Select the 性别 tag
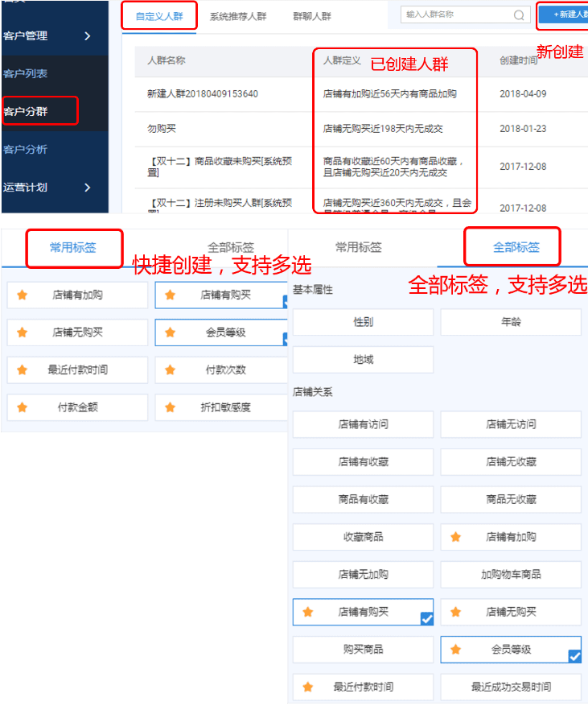Screen dimensions: 588x706 coord(363,322)
